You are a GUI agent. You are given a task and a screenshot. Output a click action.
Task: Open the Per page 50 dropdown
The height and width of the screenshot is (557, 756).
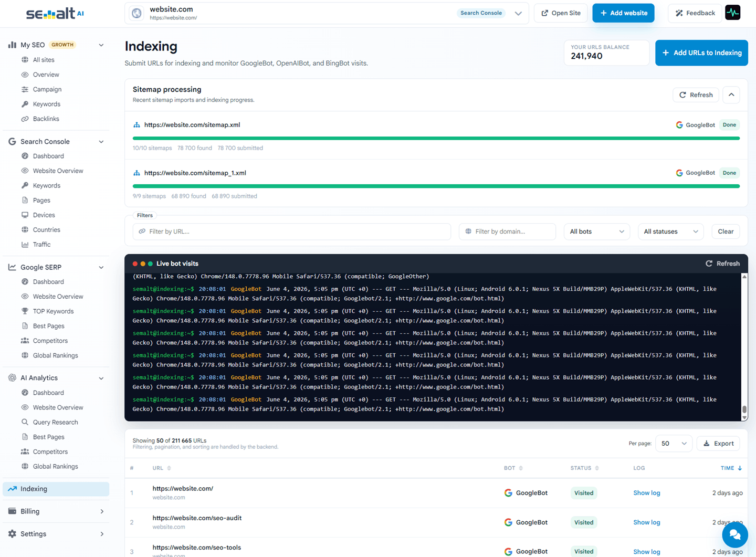pos(674,444)
